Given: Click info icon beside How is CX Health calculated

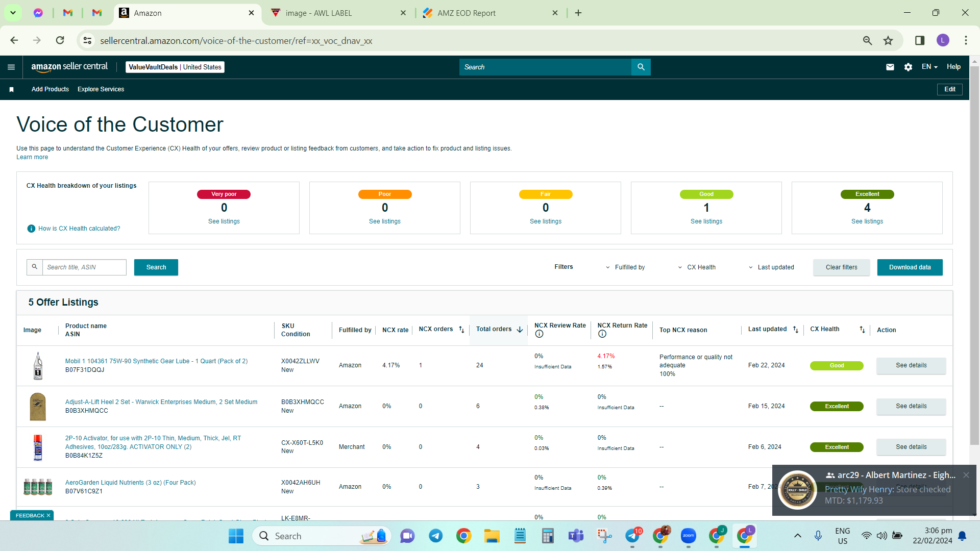Looking at the screenshot, I should pos(31,229).
